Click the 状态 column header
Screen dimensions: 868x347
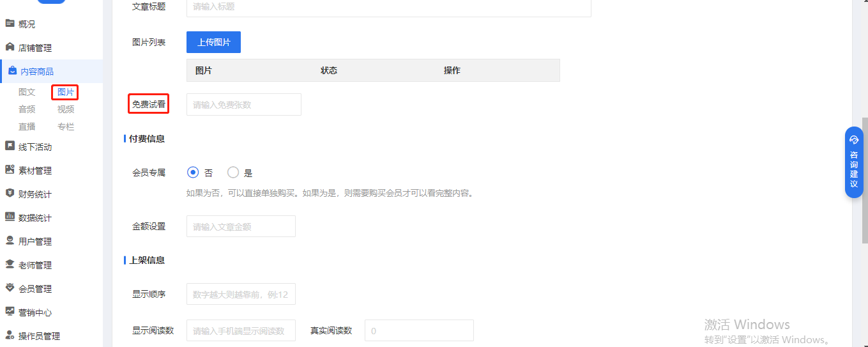(x=329, y=70)
